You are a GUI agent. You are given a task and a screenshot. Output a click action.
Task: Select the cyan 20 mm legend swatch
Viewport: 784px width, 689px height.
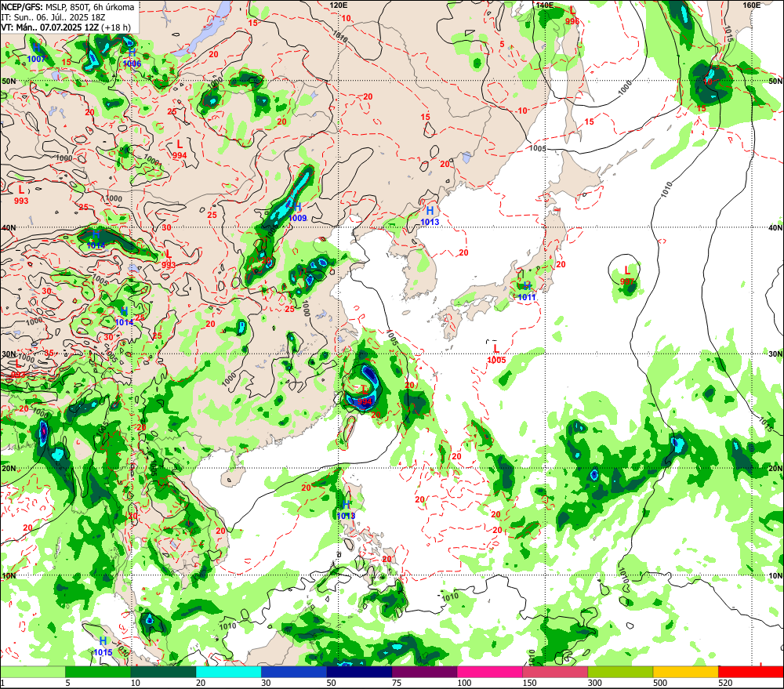(x=228, y=672)
